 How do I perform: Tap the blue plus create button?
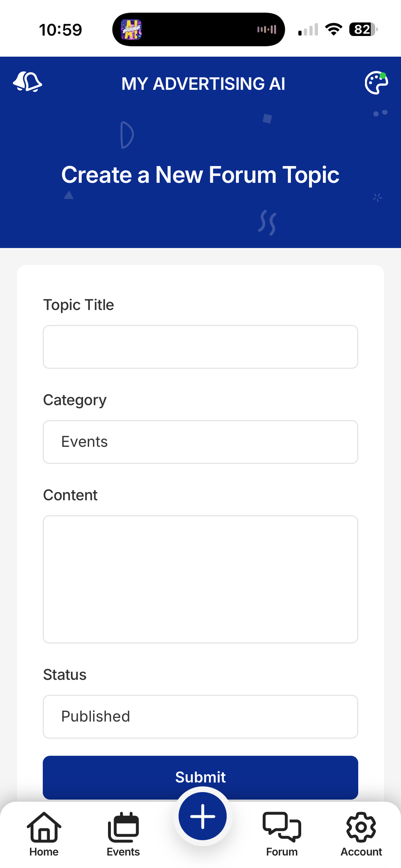(202, 816)
